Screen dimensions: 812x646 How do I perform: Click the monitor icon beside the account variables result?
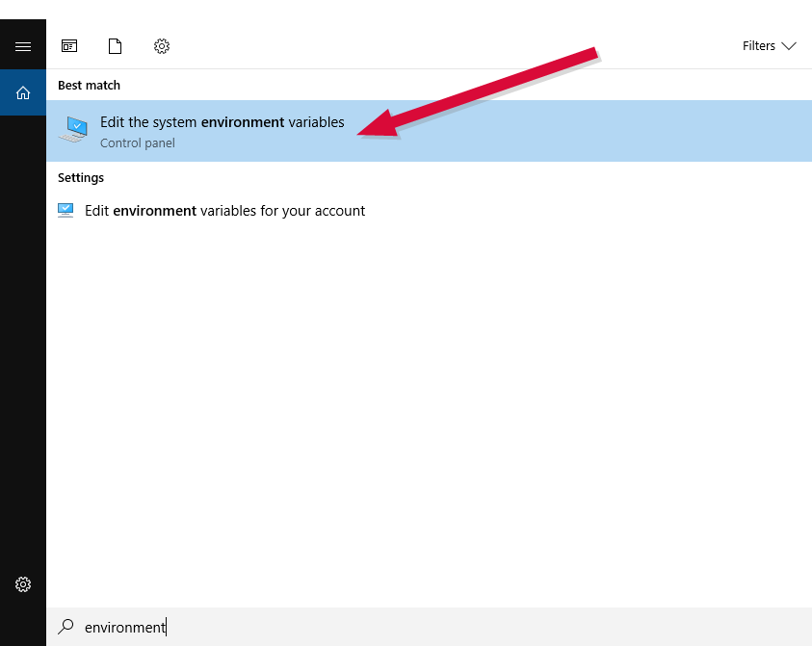[65, 211]
